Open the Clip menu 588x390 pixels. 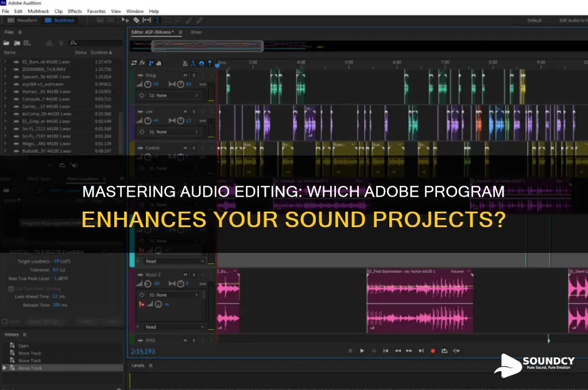click(x=59, y=11)
